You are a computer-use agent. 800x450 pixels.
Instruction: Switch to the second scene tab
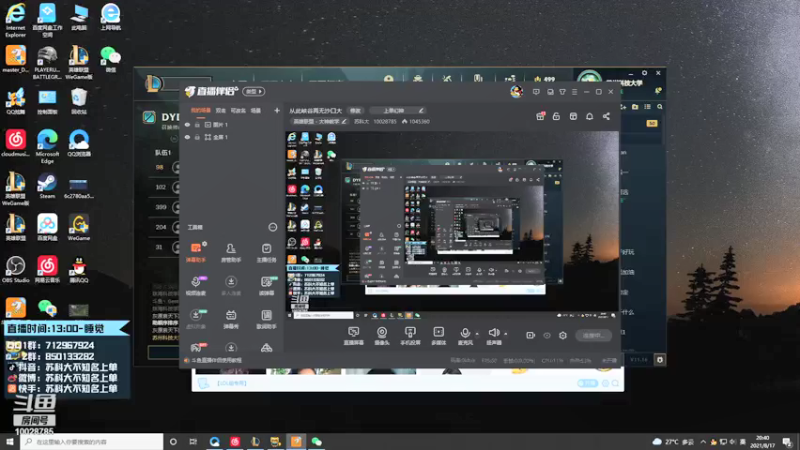pos(220,110)
